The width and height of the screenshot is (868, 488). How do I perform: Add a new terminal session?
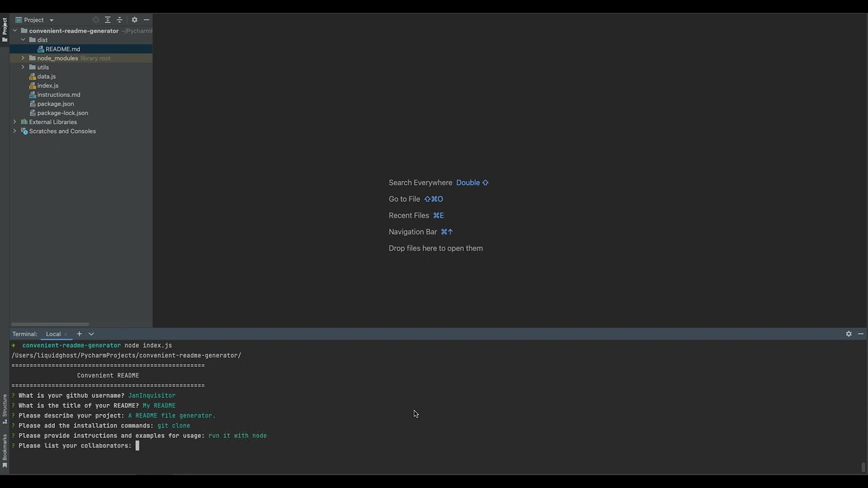79,334
